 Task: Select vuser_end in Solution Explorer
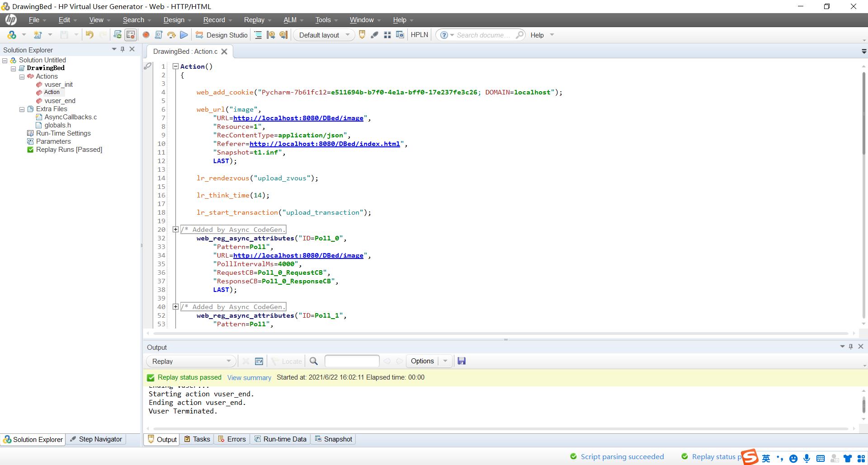pyautogui.click(x=60, y=101)
